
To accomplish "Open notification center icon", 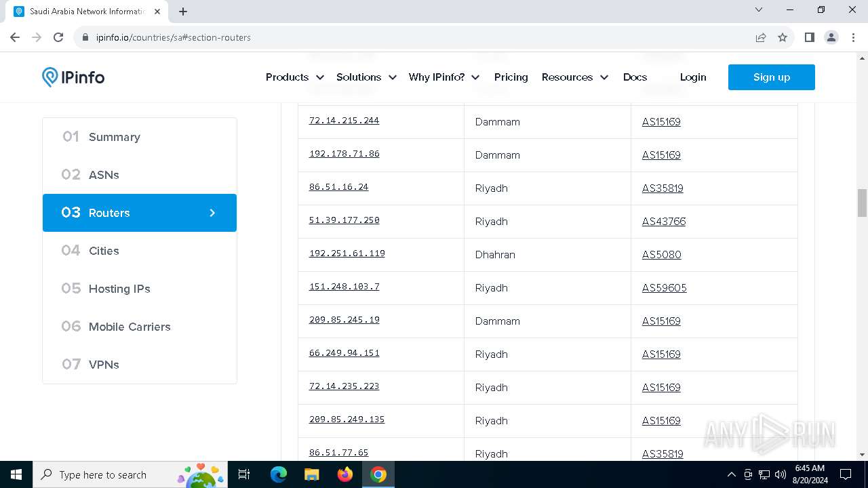I will pyautogui.click(x=846, y=474).
